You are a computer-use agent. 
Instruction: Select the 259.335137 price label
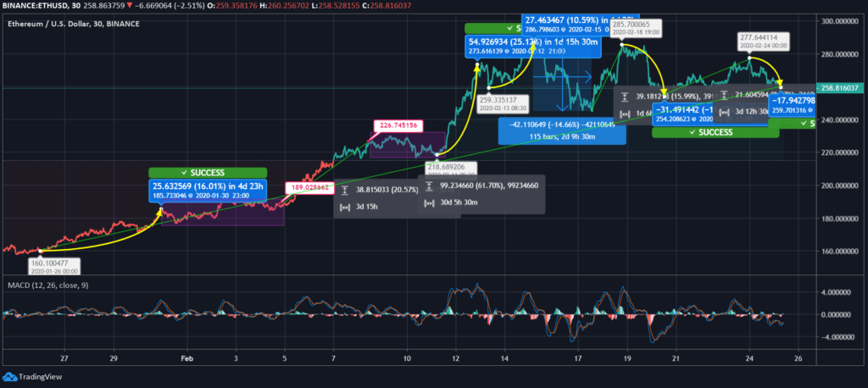tap(503, 104)
